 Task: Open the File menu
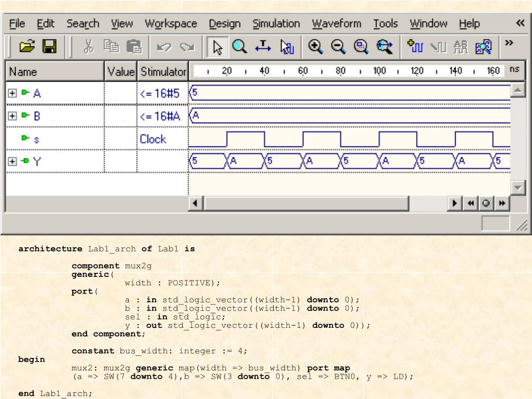click(17, 23)
